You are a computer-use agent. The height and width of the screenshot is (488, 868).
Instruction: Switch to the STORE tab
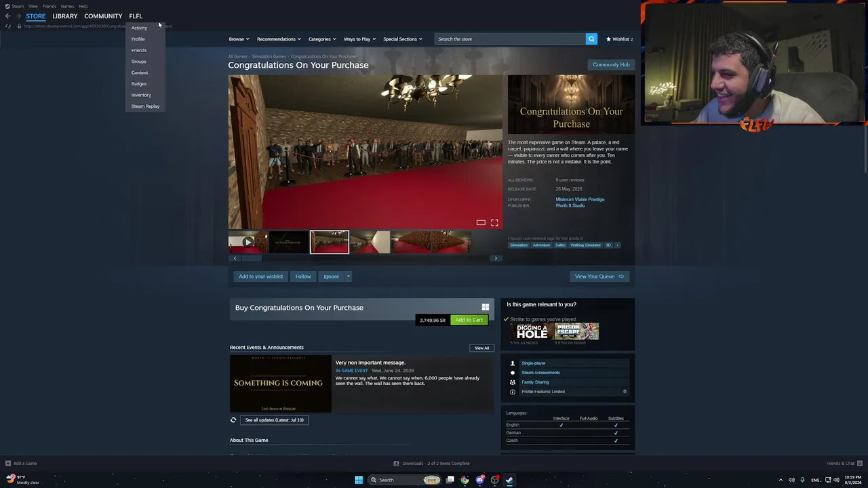pyautogui.click(x=36, y=16)
